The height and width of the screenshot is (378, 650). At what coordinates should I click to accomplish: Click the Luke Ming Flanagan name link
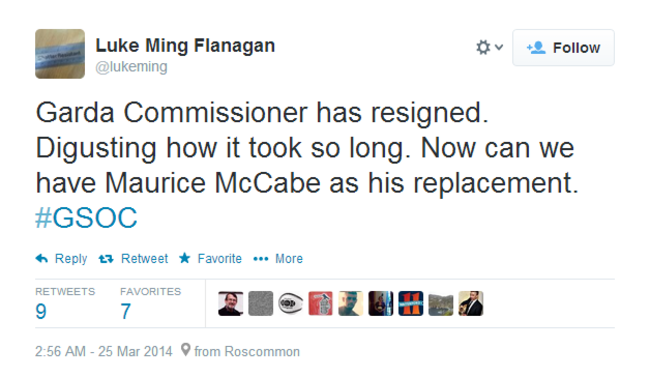tap(185, 46)
